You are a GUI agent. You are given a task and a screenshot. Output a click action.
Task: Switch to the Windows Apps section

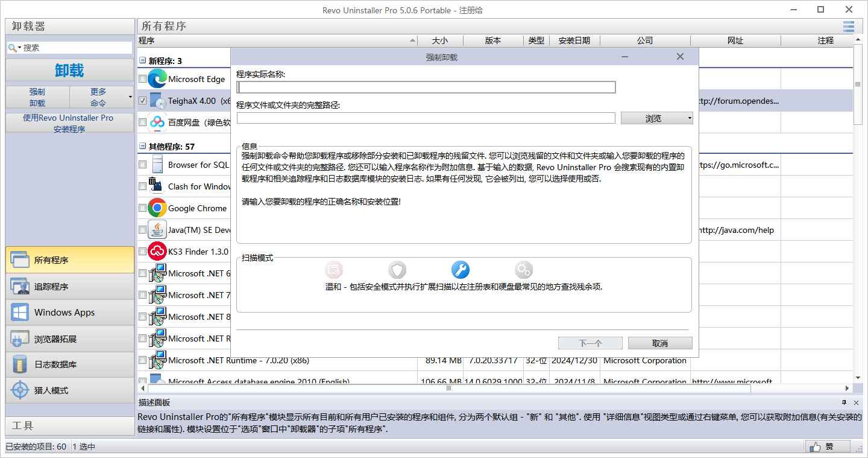[x=69, y=313]
